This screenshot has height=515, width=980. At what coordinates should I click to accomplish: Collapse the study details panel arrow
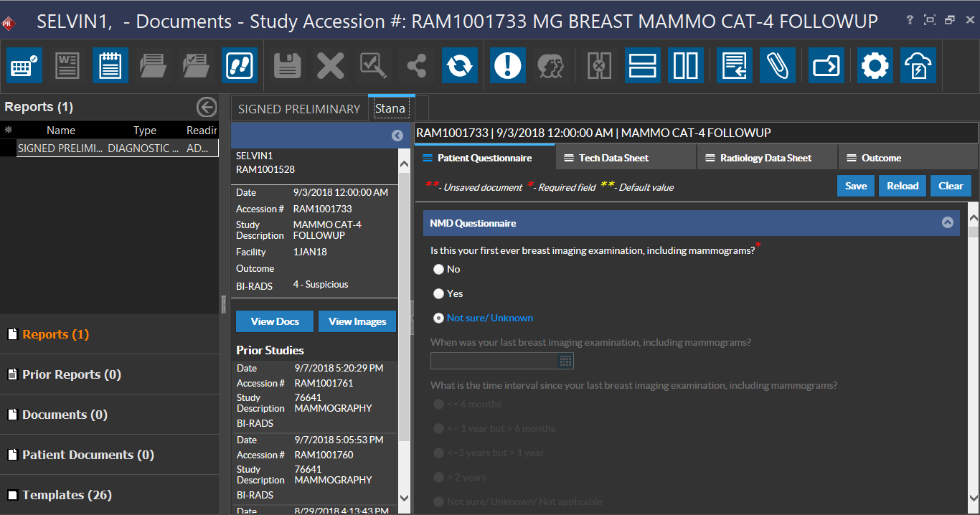click(397, 136)
